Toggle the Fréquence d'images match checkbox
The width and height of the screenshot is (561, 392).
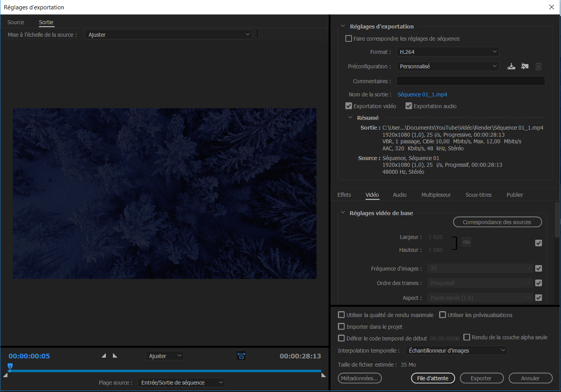point(538,268)
